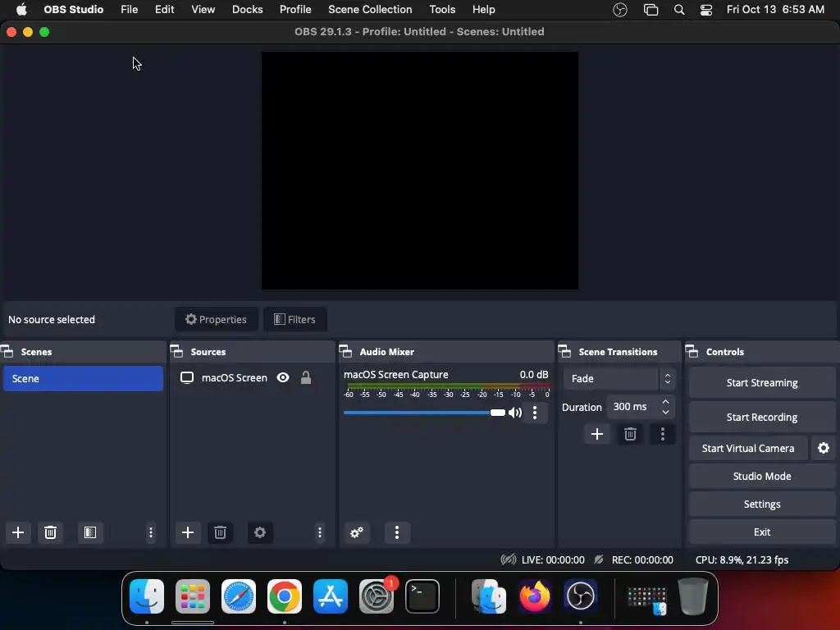Image resolution: width=840 pixels, height=630 pixels.
Task: Enable Studio Mode
Action: pyautogui.click(x=762, y=477)
